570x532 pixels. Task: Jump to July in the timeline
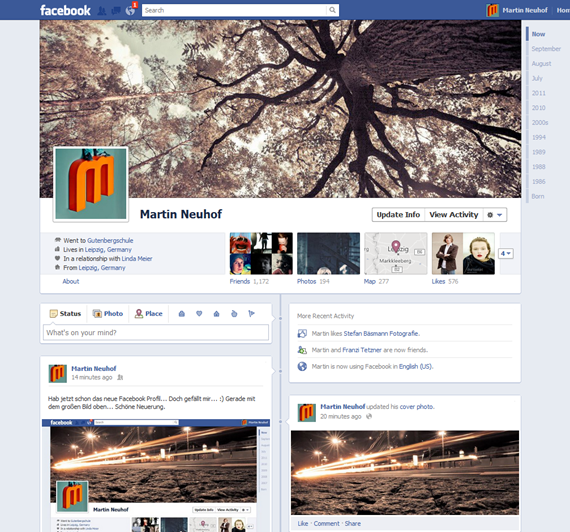tap(537, 78)
